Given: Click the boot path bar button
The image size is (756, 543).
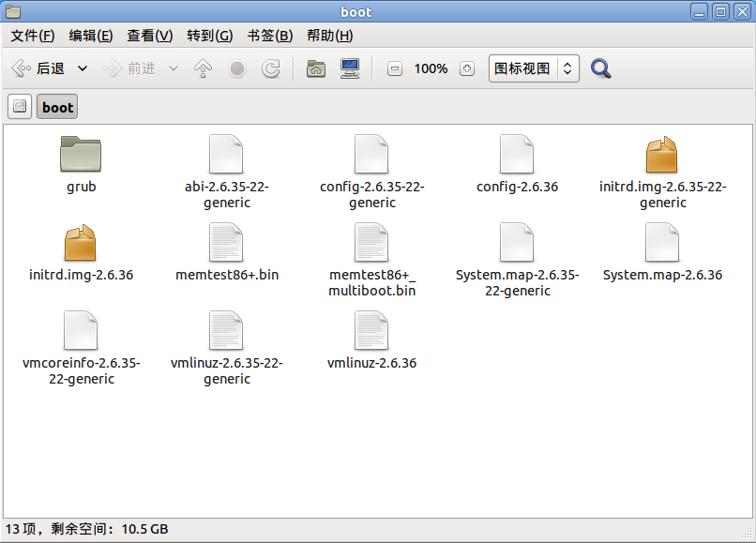Looking at the screenshot, I should (57, 107).
